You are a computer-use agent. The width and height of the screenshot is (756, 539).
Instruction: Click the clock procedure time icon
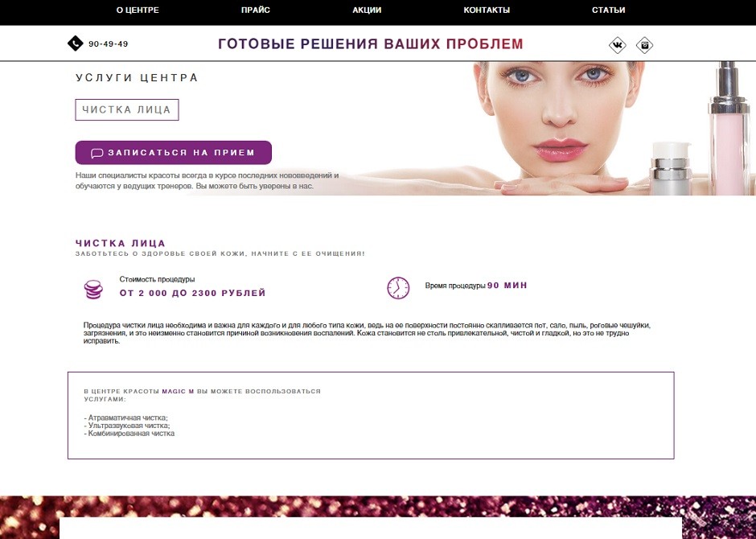pos(398,288)
